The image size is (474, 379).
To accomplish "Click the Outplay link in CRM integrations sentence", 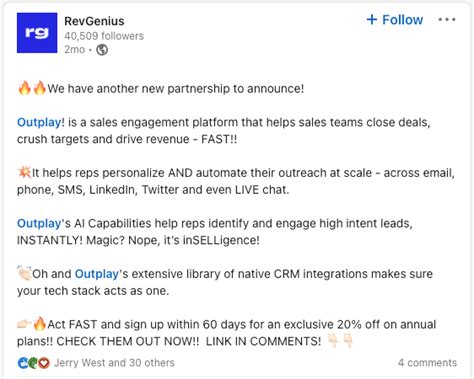I will pos(97,274).
